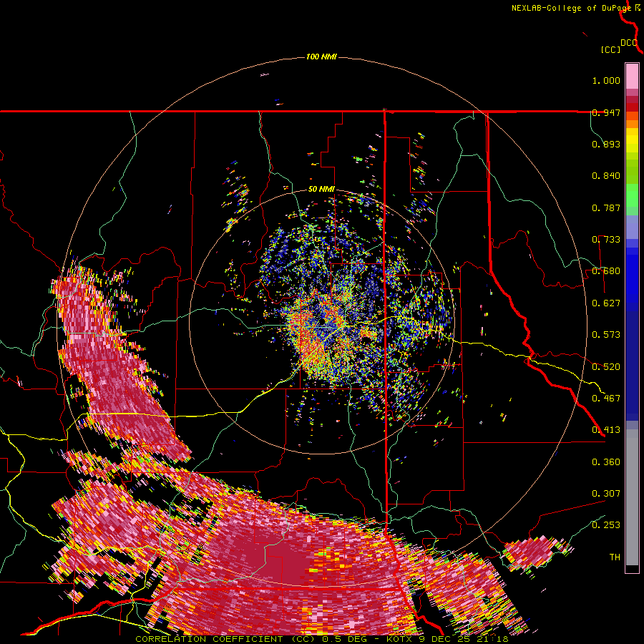This screenshot has width=644, height=644.
Task: Pick the yellow segment of color bar
Action: pos(632,140)
